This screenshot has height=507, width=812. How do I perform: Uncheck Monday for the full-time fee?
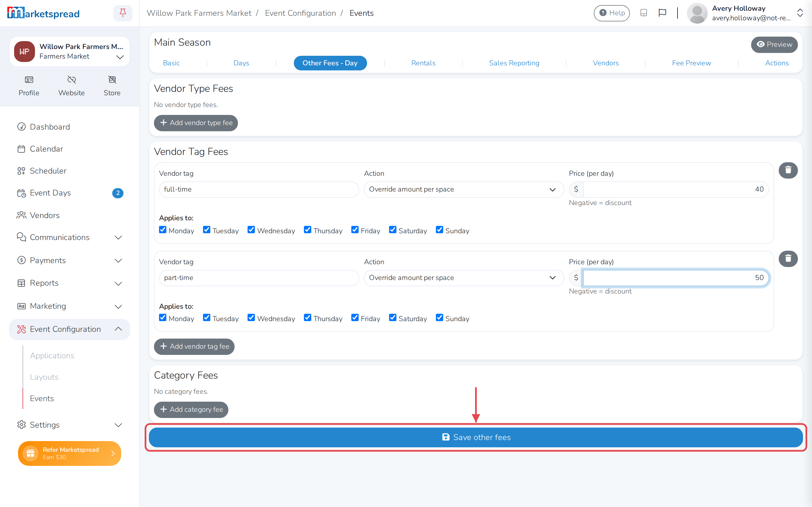[163, 230]
